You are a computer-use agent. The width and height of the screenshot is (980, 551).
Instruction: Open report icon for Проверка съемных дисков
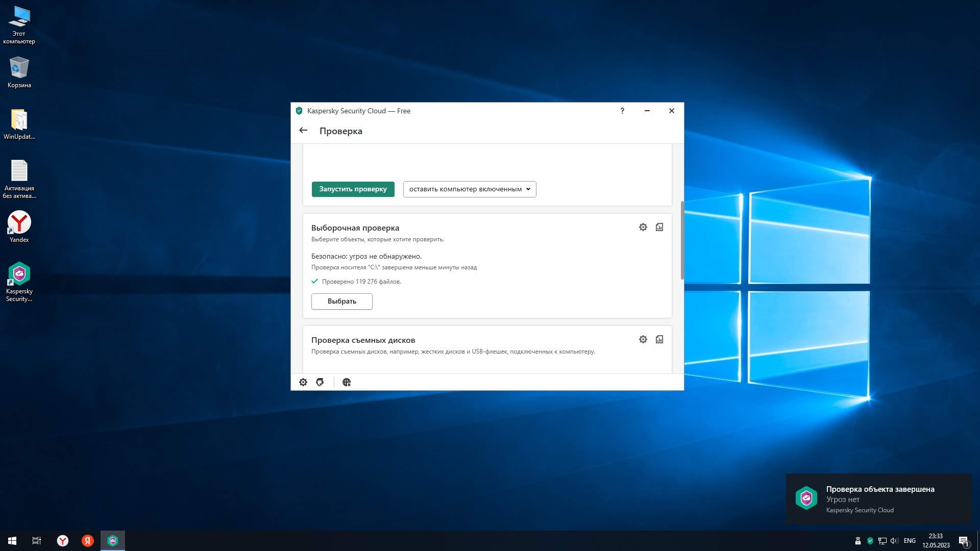point(659,339)
